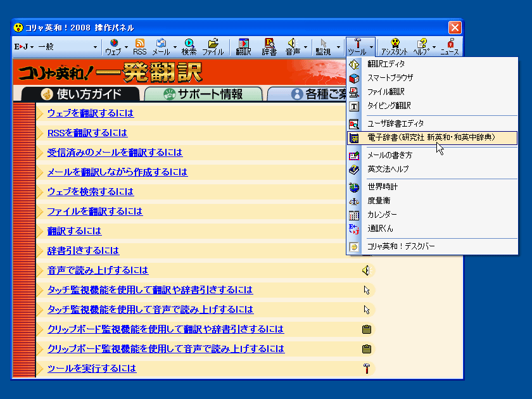Open the ウェブを検索するには link
The width and height of the screenshot is (532, 399).
coord(91,192)
